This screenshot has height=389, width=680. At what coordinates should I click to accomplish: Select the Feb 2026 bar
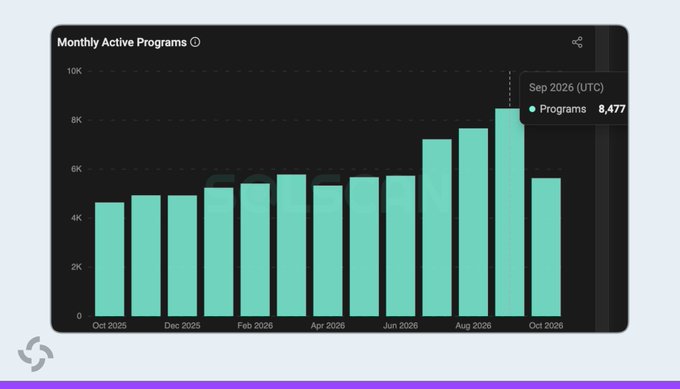point(255,249)
